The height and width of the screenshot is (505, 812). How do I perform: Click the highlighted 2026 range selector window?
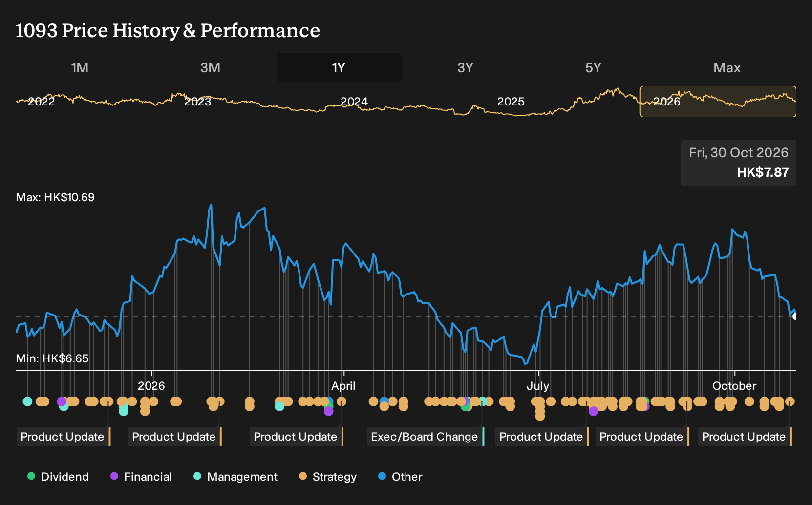pos(718,102)
